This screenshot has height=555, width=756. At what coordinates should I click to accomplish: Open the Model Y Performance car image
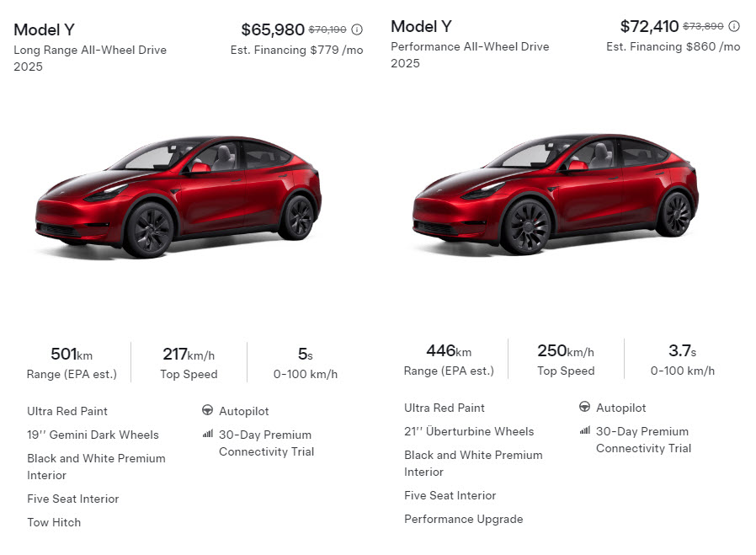point(556,193)
